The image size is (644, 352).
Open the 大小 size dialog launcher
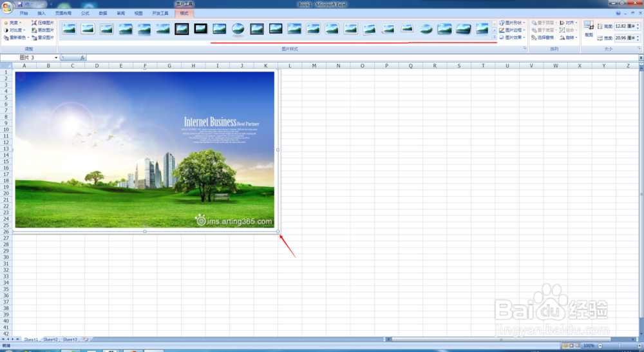[x=639, y=48]
